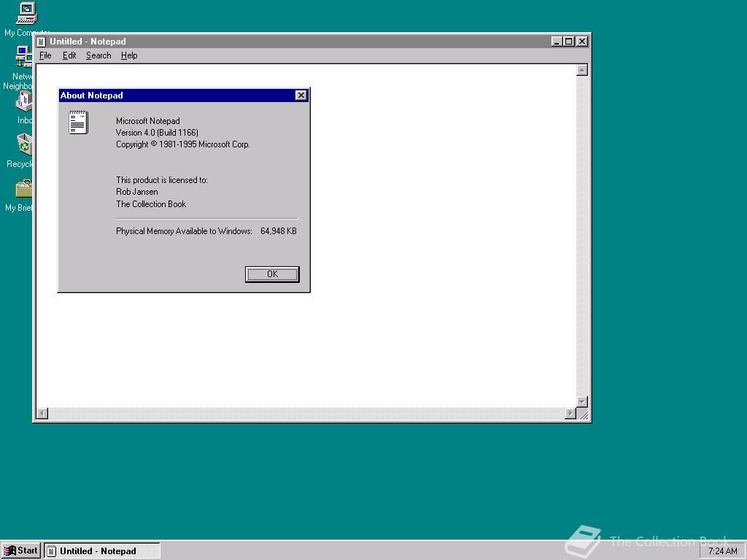Open Network Neighborhood

pos(23,56)
